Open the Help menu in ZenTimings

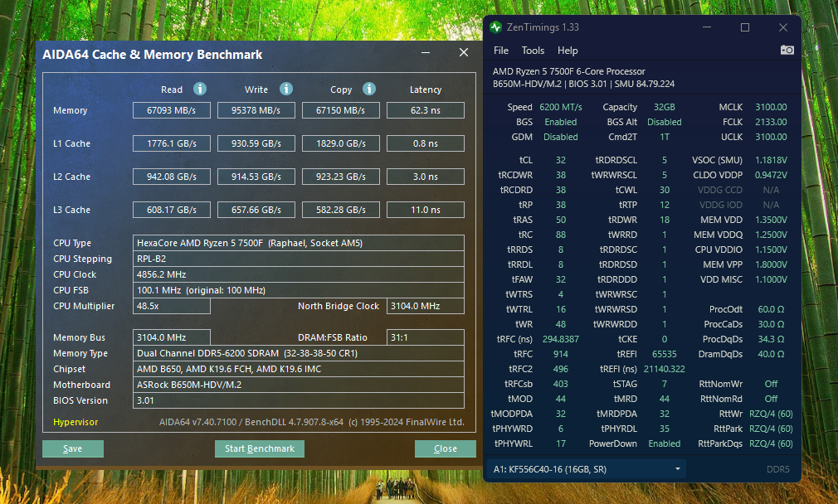pyautogui.click(x=568, y=51)
